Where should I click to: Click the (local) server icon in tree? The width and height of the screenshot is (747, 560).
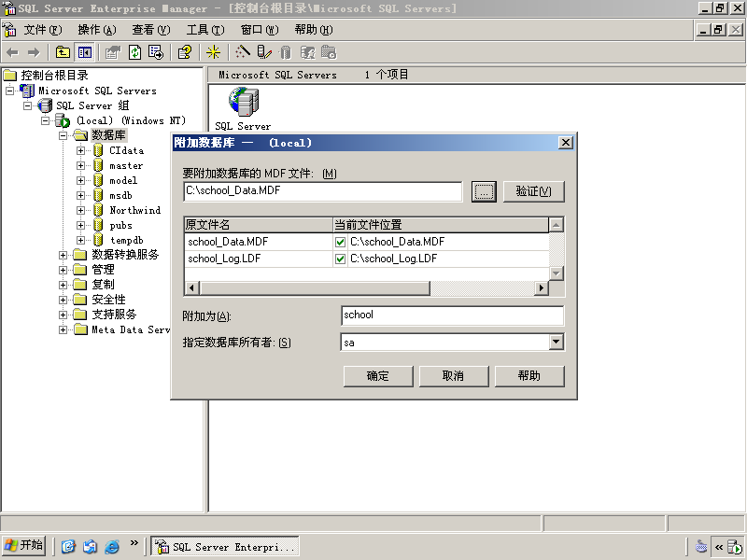(63, 120)
